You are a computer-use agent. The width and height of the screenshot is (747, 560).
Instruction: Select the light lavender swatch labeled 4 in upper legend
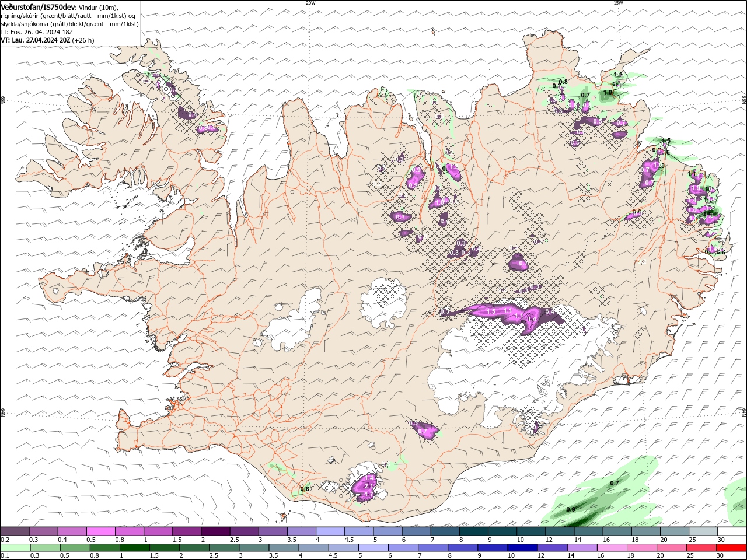(330, 531)
